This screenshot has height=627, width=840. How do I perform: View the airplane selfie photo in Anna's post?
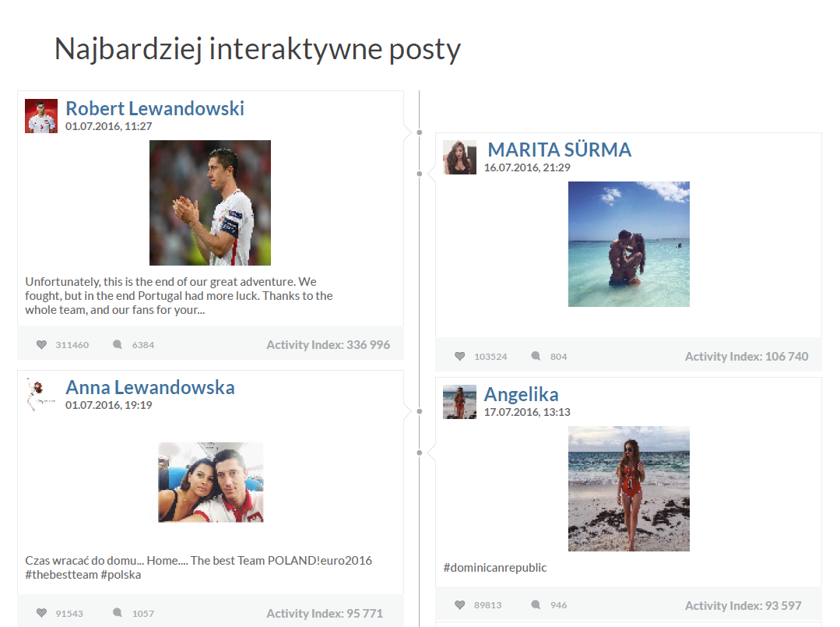point(210,482)
